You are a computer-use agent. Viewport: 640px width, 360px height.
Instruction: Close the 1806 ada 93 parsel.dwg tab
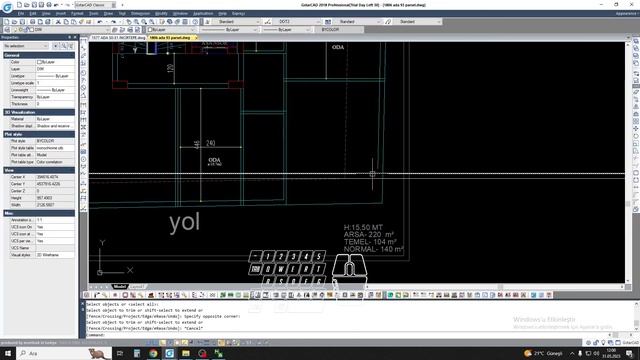(x=196, y=38)
